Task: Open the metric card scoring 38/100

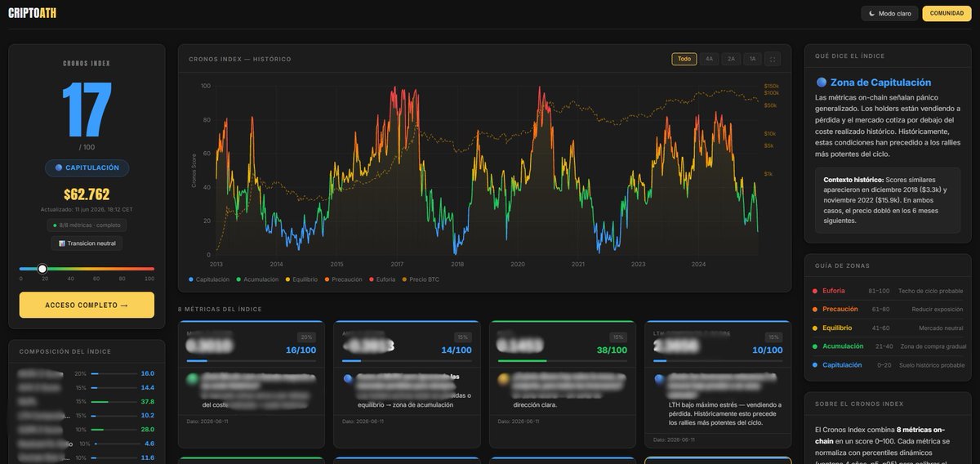Action: point(563,384)
